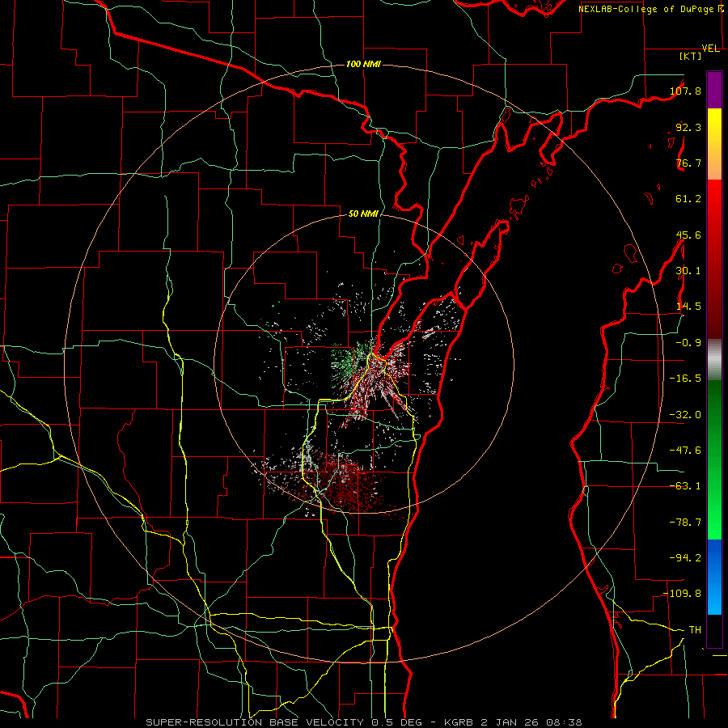728x728 pixels.
Task: Select the 30.1 velocity scale value
Action: (x=688, y=271)
